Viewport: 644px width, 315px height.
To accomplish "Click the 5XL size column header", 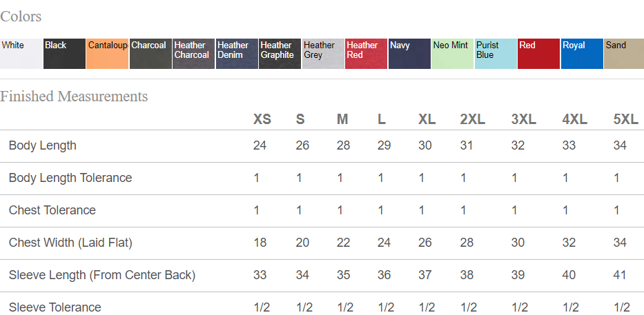I will coord(625,119).
